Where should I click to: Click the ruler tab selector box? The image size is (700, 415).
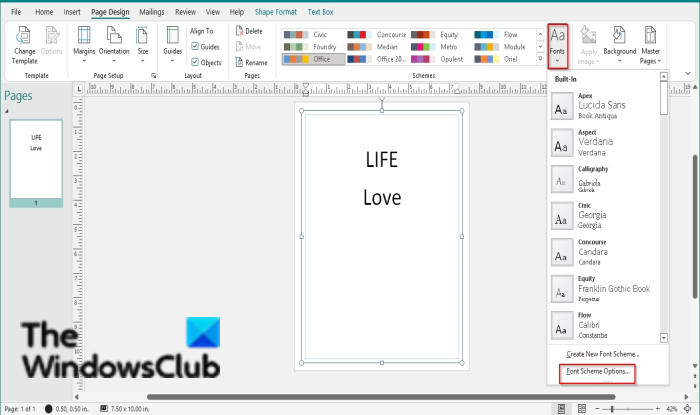79,89
